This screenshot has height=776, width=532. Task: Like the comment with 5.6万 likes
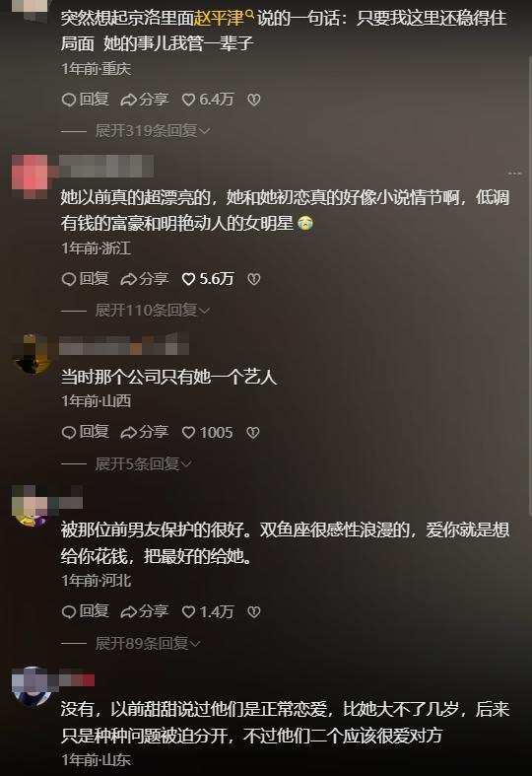(208, 279)
